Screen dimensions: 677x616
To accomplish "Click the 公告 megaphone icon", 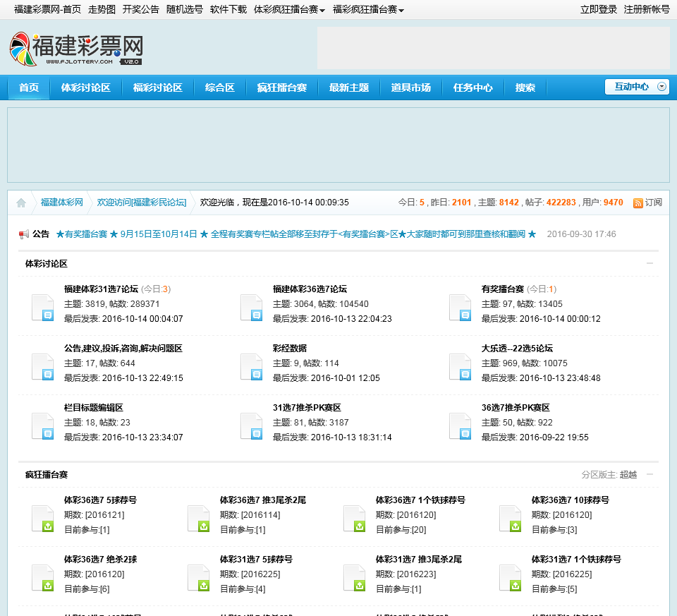I will (x=24, y=234).
